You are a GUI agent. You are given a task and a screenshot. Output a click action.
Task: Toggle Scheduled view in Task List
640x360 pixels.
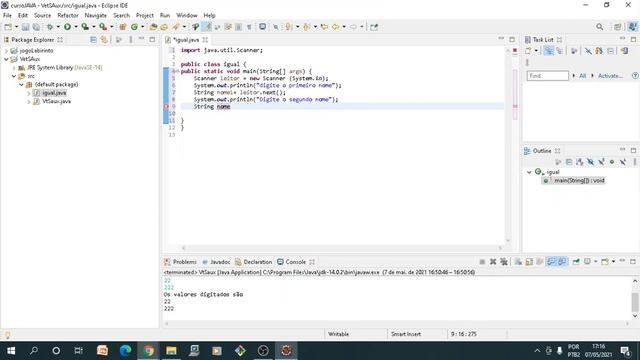coord(560,51)
